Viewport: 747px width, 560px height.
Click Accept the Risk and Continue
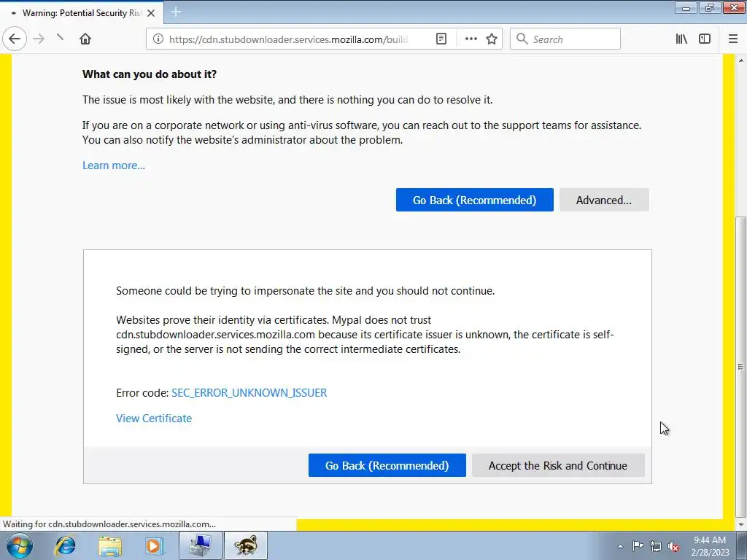[x=558, y=465]
